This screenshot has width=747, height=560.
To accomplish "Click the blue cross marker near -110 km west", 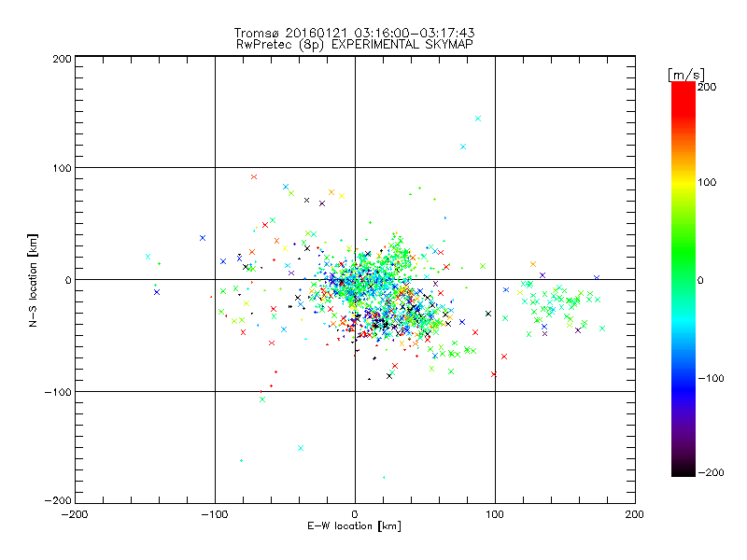I will coord(203,238).
